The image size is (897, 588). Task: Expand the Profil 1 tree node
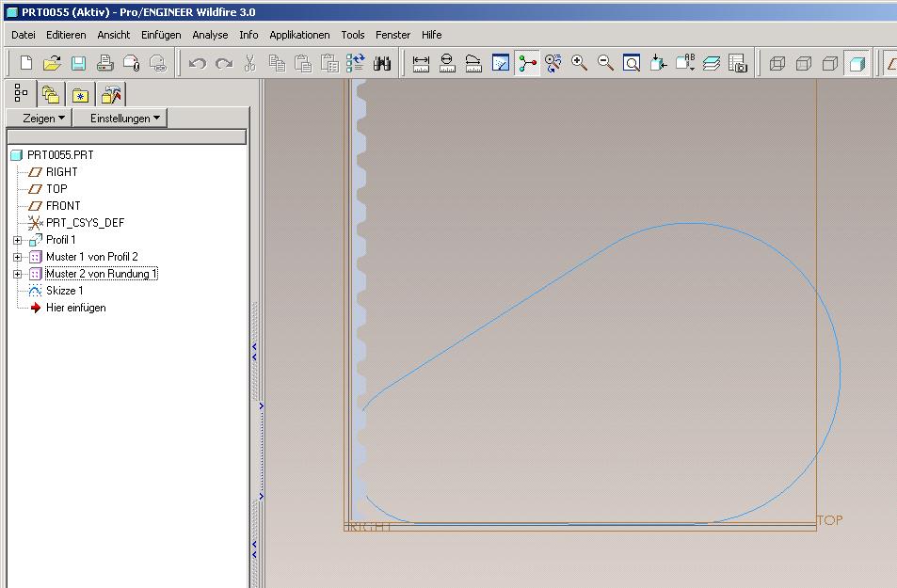17,240
